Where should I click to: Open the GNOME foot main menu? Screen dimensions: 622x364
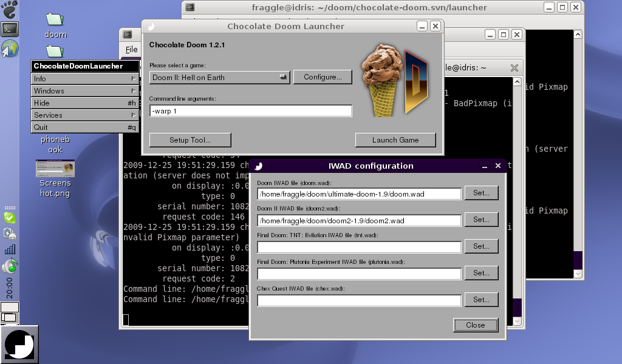(x=10, y=10)
